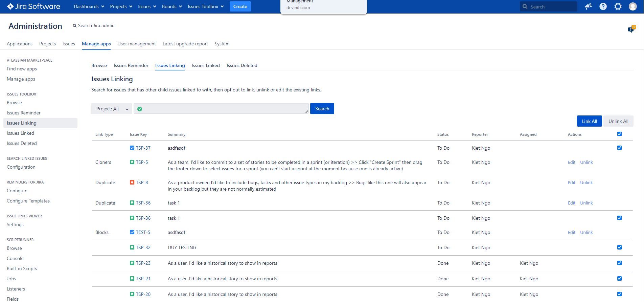
Task: Open the feedback megaphone icon
Action: click(588, 6)
